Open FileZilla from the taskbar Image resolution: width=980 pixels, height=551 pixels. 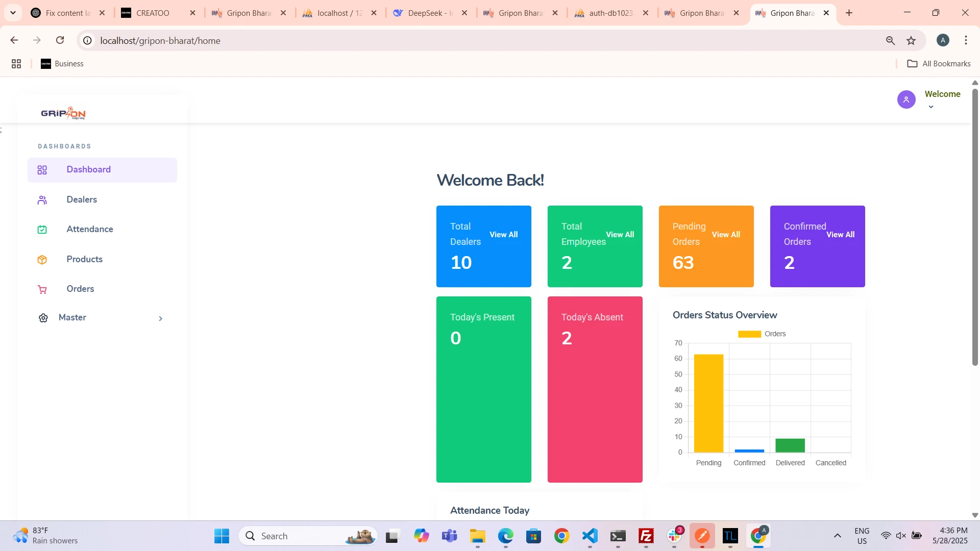(646, 536)
